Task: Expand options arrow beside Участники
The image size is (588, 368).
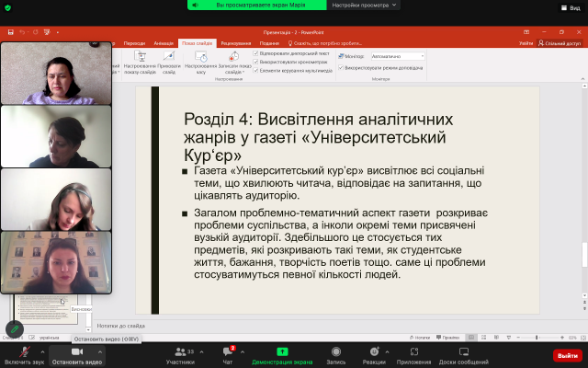Action: coord(201,352)
